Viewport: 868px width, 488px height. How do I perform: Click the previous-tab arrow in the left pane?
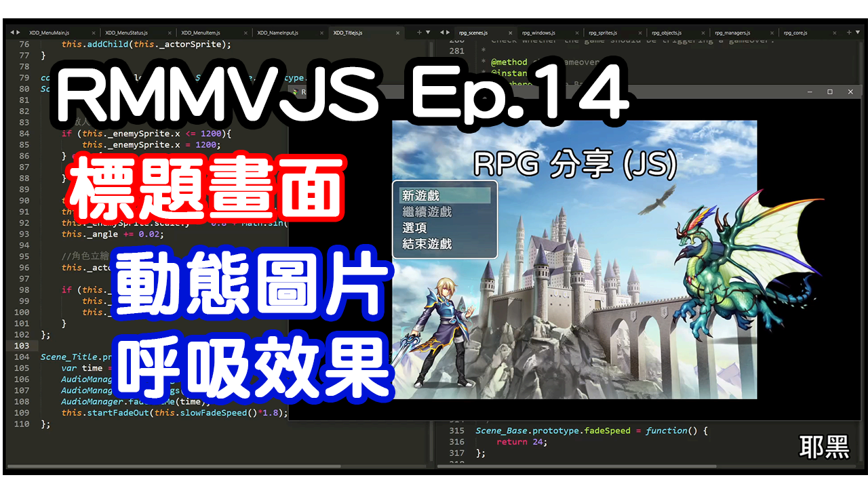pos(12,32)
